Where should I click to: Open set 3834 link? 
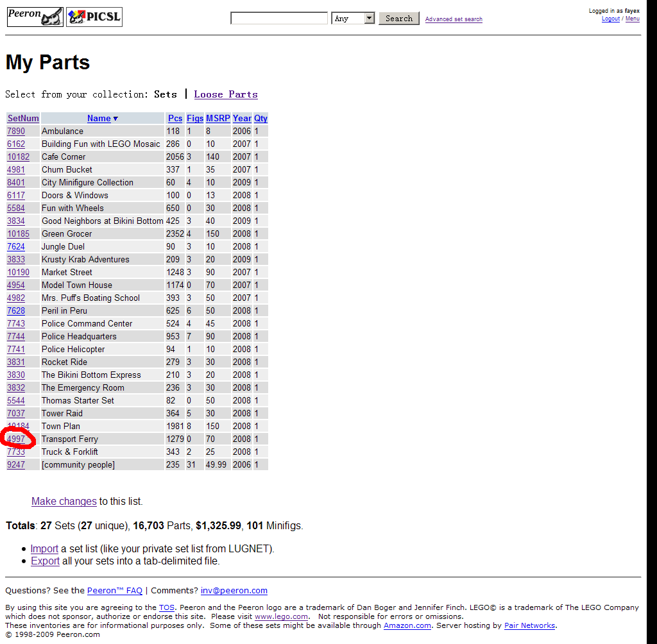[16, 221]
